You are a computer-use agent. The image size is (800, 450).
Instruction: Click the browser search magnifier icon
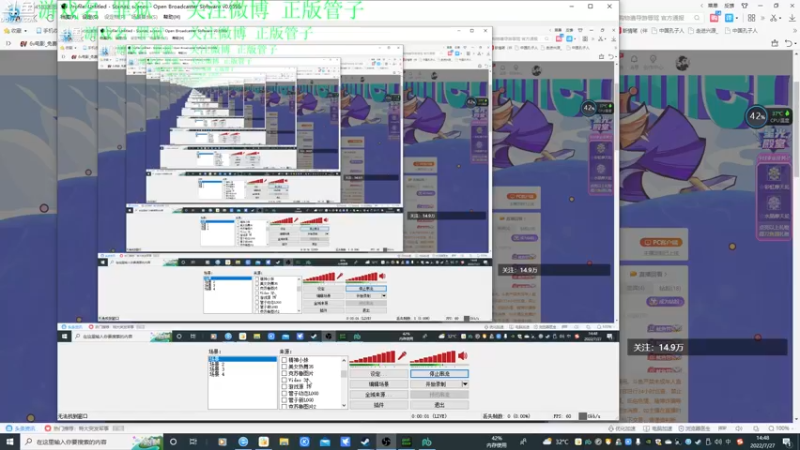tap(697, 18)
